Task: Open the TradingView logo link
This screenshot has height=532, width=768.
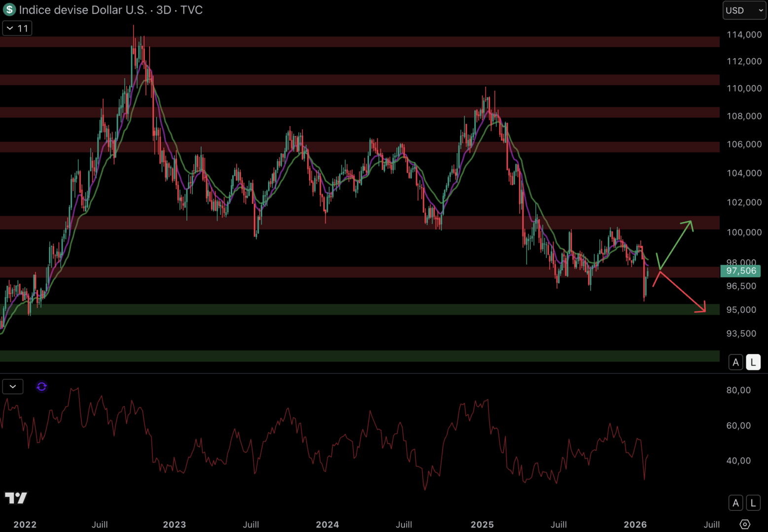Action: coord(16,498)
